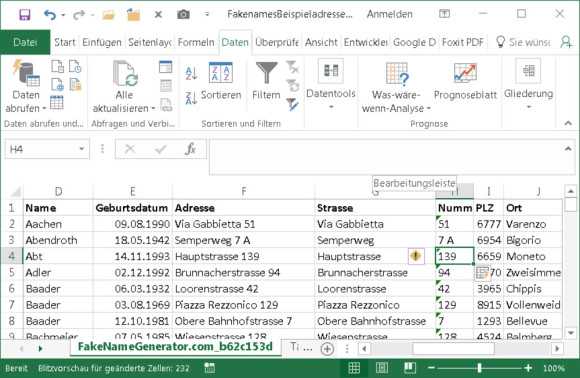Click the zoom slider handle in status bar

tap(479, 368)
